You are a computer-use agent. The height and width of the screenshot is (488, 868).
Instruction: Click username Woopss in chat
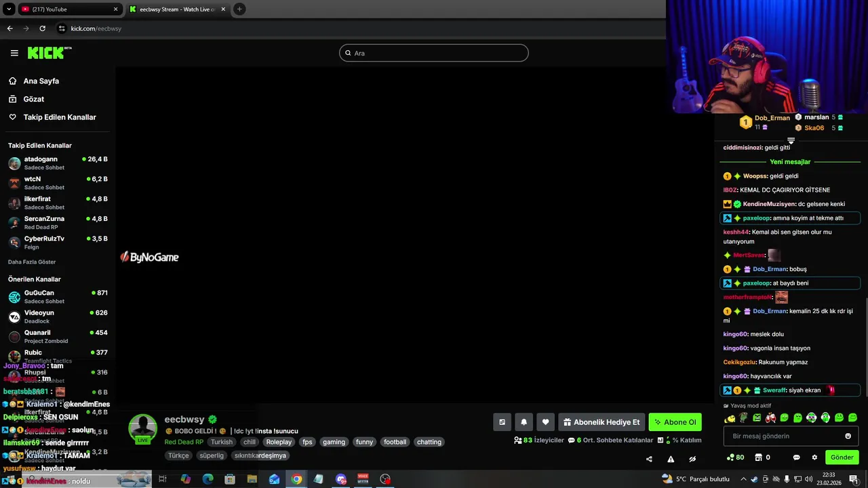point(755,176)
